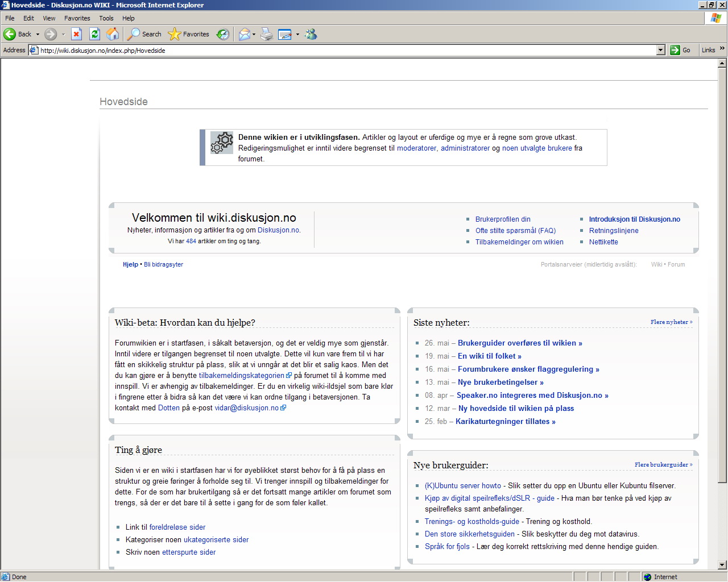Open Flere brukerguider link

[663, 465]
